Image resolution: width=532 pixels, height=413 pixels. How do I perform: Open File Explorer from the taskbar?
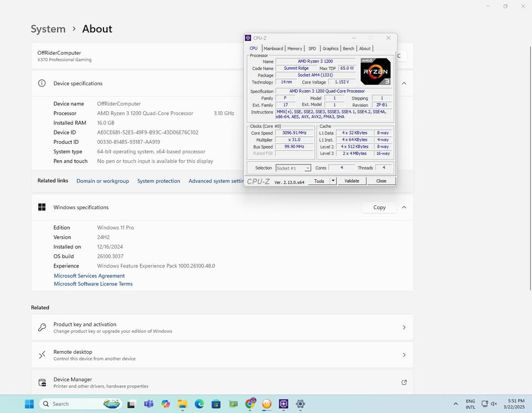tap(182, 404)
